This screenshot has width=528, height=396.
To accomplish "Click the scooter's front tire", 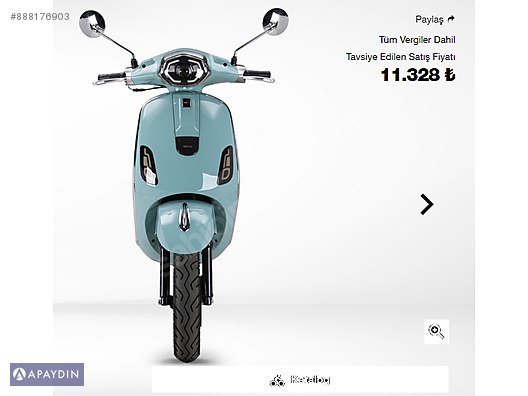I will [x=187, y=307].
